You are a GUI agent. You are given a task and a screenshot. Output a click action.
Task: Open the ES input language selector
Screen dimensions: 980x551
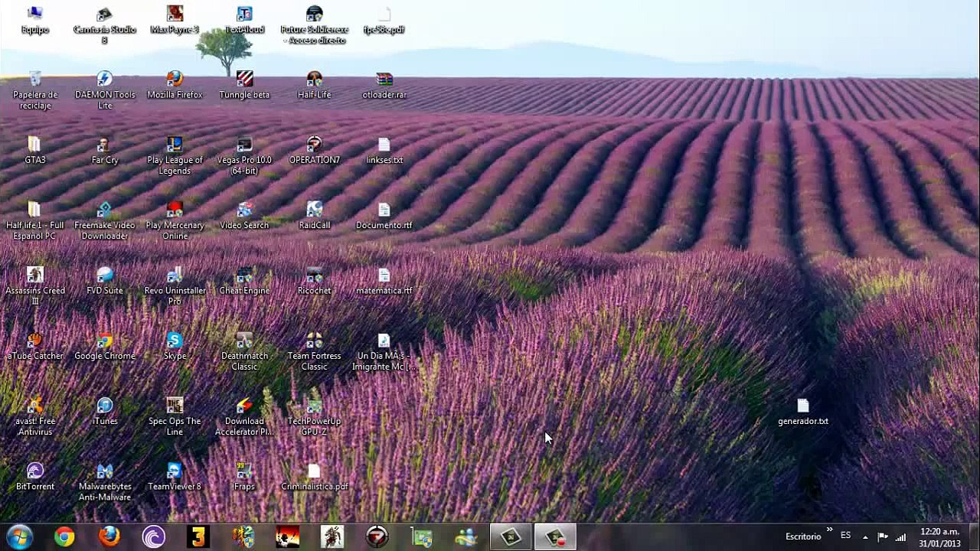[845, 536]
